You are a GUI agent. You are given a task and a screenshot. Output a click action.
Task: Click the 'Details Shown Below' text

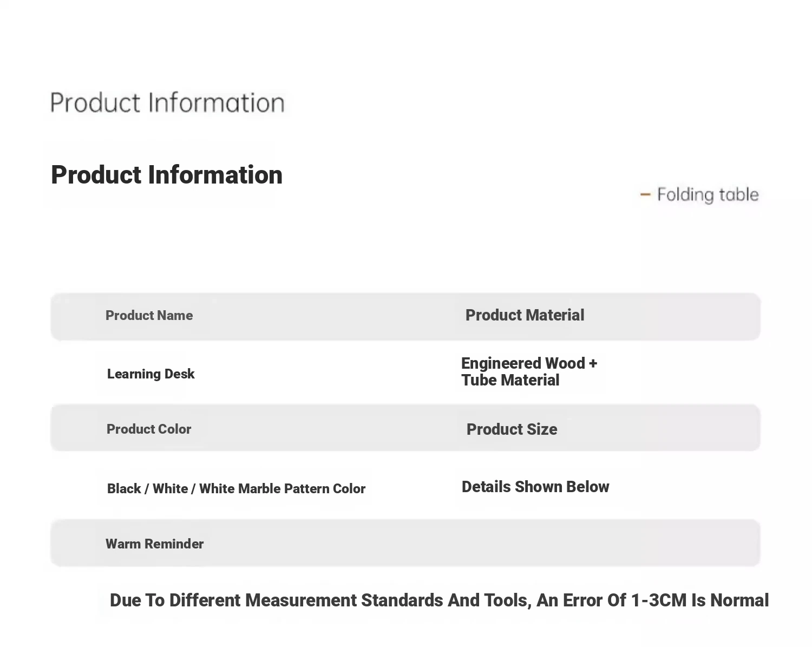pyautogui.click(x=535, y=487)
